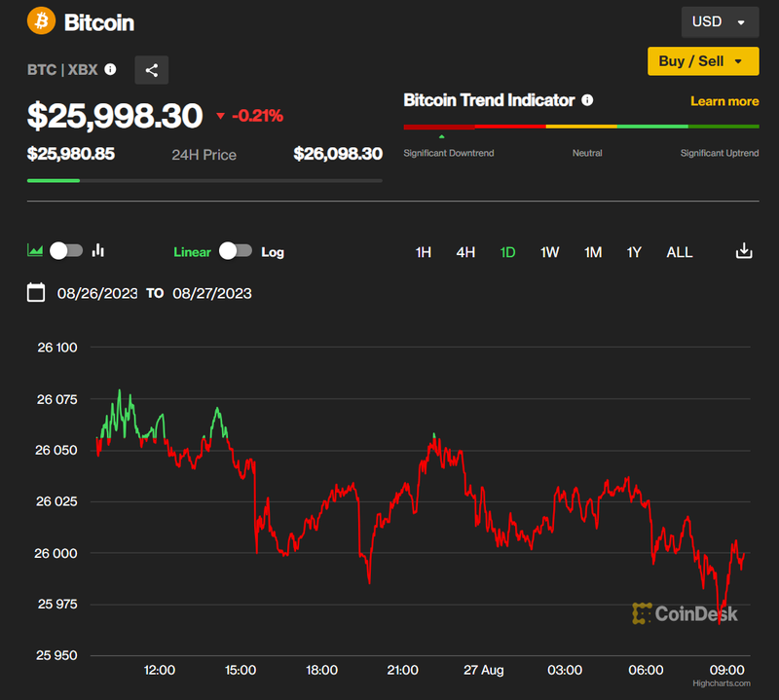Click the share icon near BTC | XBX

(x=151, y=69)
